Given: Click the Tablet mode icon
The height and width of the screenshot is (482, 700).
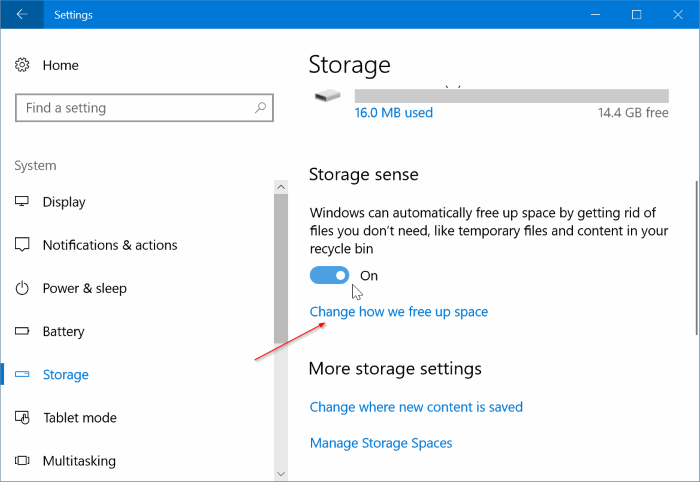Looking at the screenshot, I should 22,418.
